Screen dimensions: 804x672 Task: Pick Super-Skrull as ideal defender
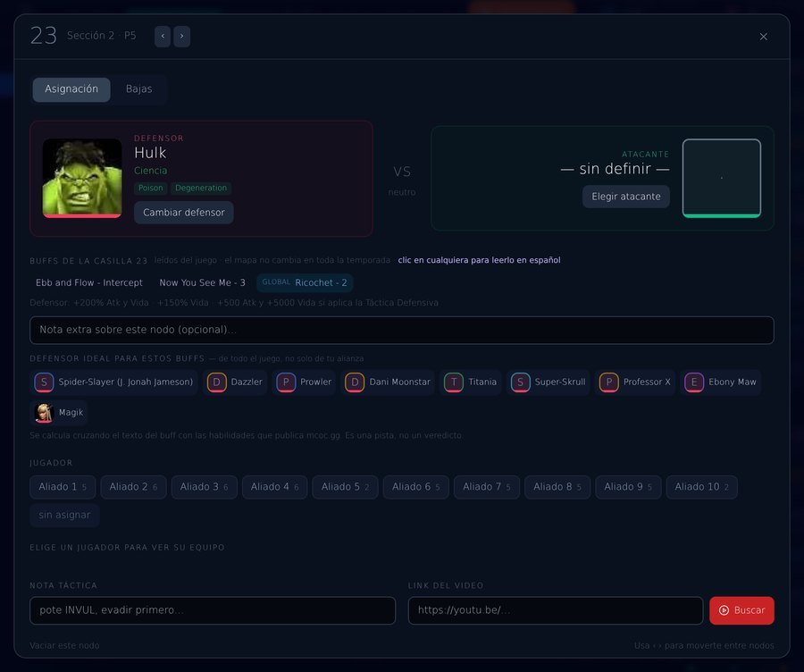point(549,382)
